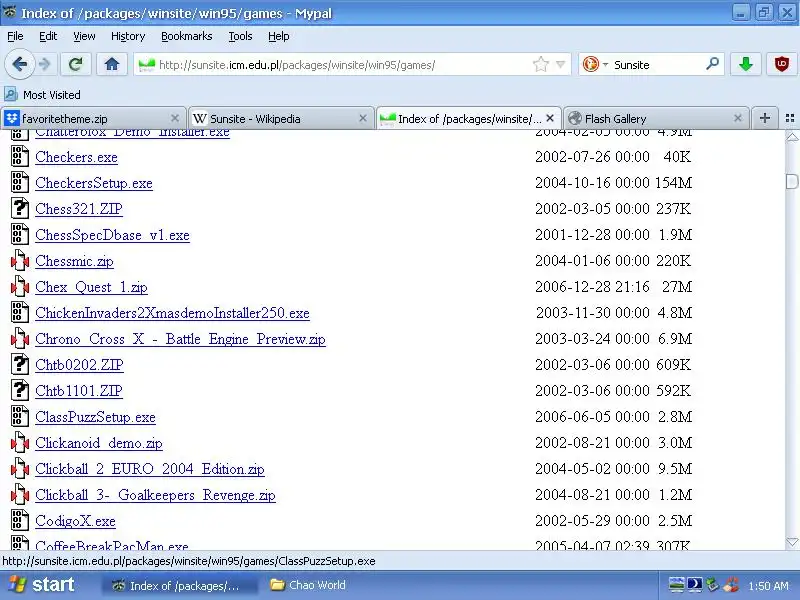The height and width of the screenshot is (600, 800).
Task: Open the Edit menu
Action: (48, 36)
